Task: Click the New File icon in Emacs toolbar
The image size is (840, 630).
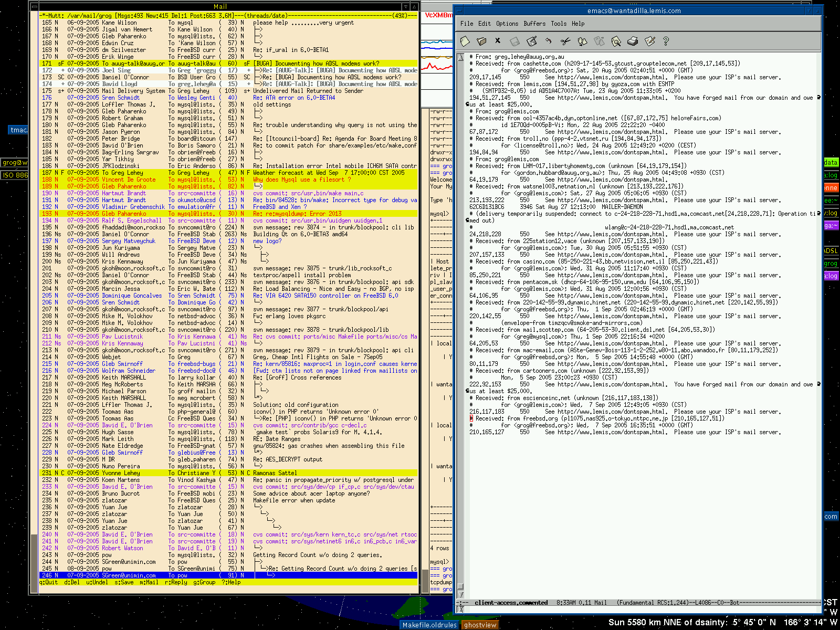Action: tap(465, 41)
